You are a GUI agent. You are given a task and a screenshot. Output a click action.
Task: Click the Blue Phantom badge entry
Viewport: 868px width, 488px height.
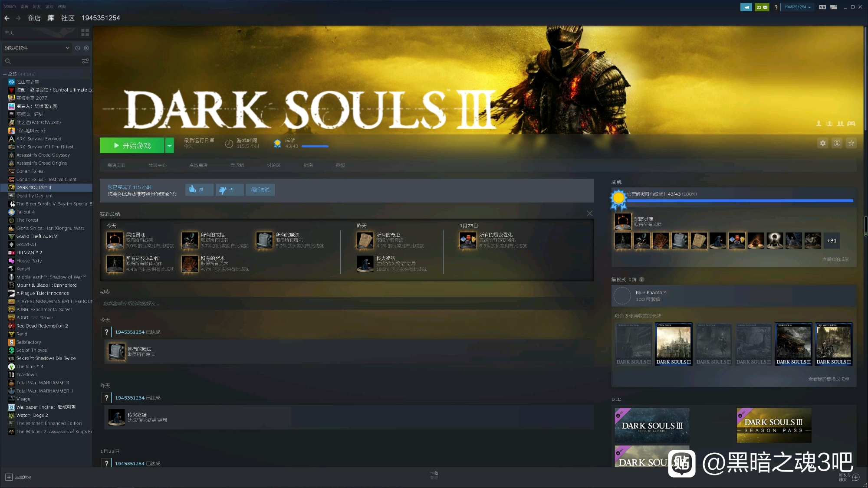734,296
